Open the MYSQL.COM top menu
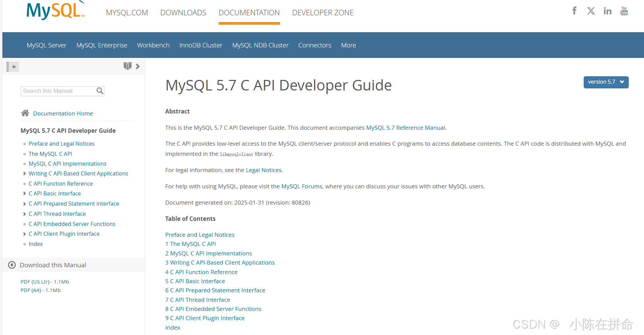Viewport: 644px width, 335px height. point(127,13)
